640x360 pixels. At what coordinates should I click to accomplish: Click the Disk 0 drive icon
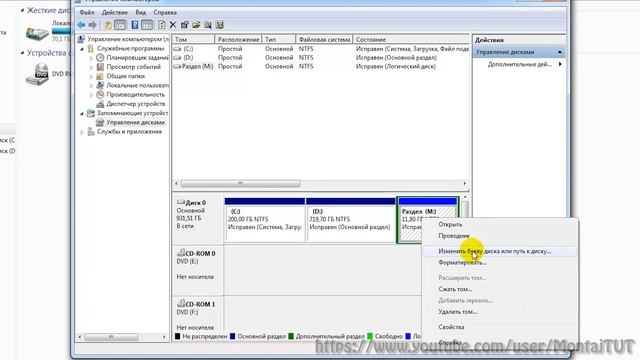pyautogui.click(x=181, y=202)
